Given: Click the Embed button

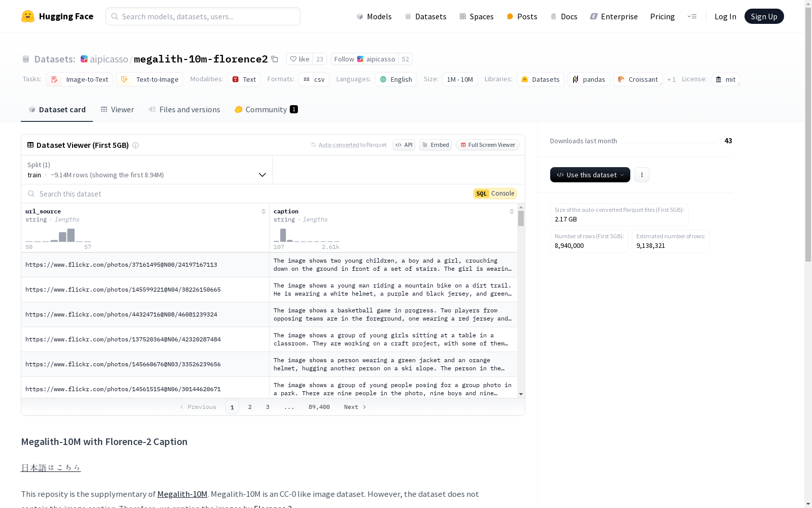Looking at the screenshot, I should (435, 145).
